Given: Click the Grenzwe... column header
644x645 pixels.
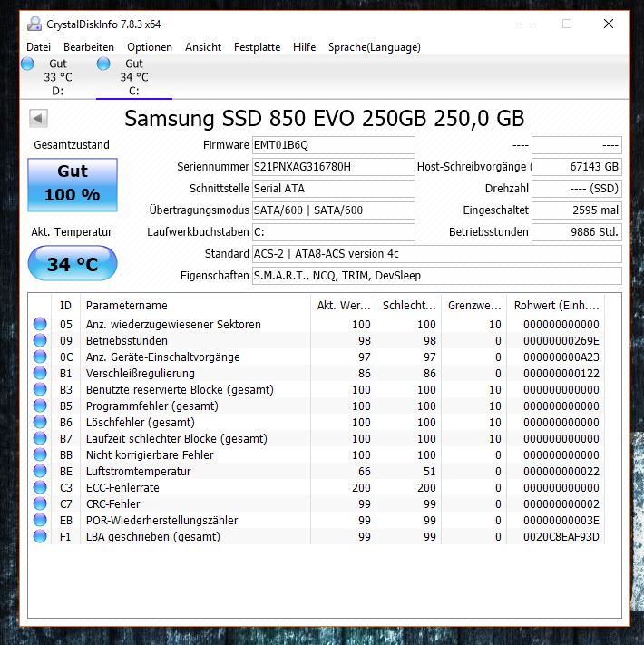Looking at the screenshot, I should point(474,305).
